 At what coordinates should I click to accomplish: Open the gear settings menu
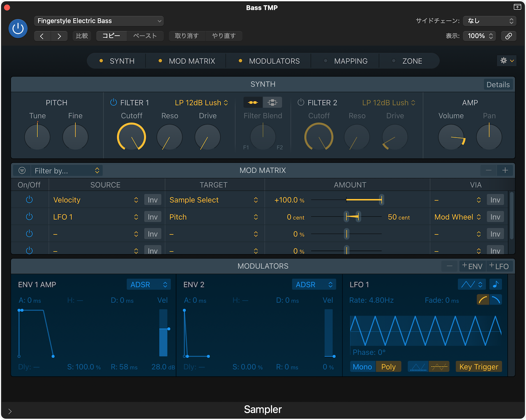(506, 61)
